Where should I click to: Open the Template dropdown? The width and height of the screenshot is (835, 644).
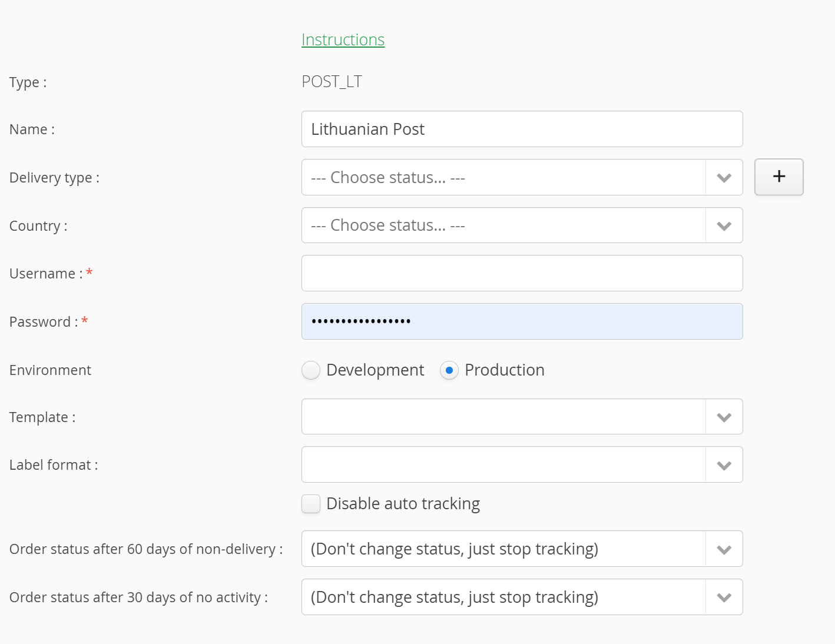click(503, 417)
